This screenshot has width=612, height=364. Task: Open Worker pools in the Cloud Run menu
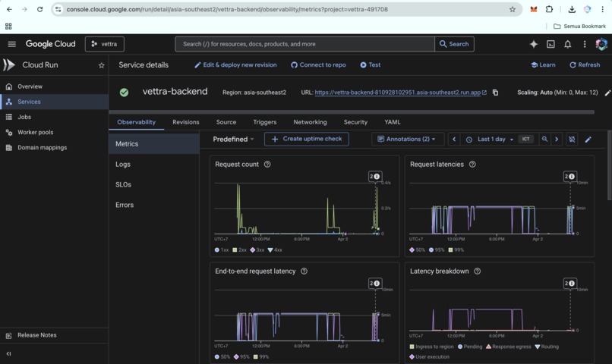click(x=54, y=132)
